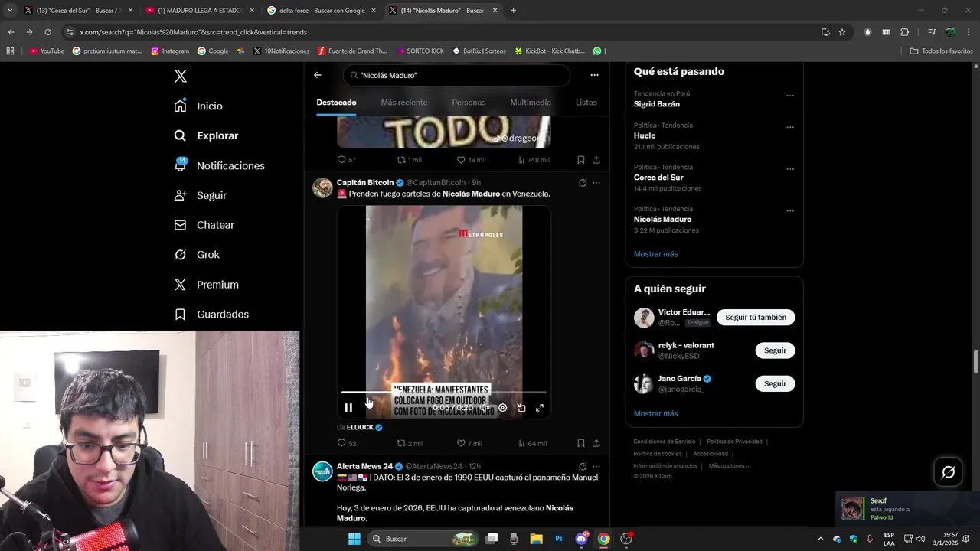Click the X logo in sidebar

pos(181,76)
